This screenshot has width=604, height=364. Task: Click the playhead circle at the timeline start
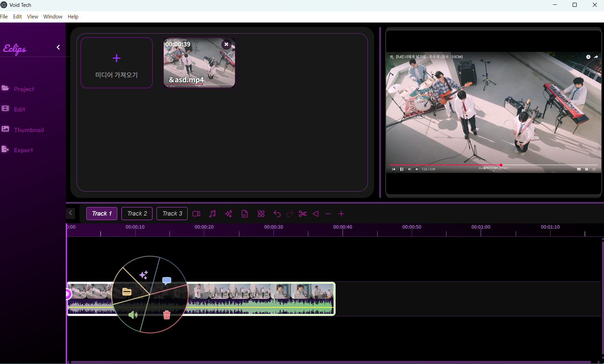(x=68, y=294)
